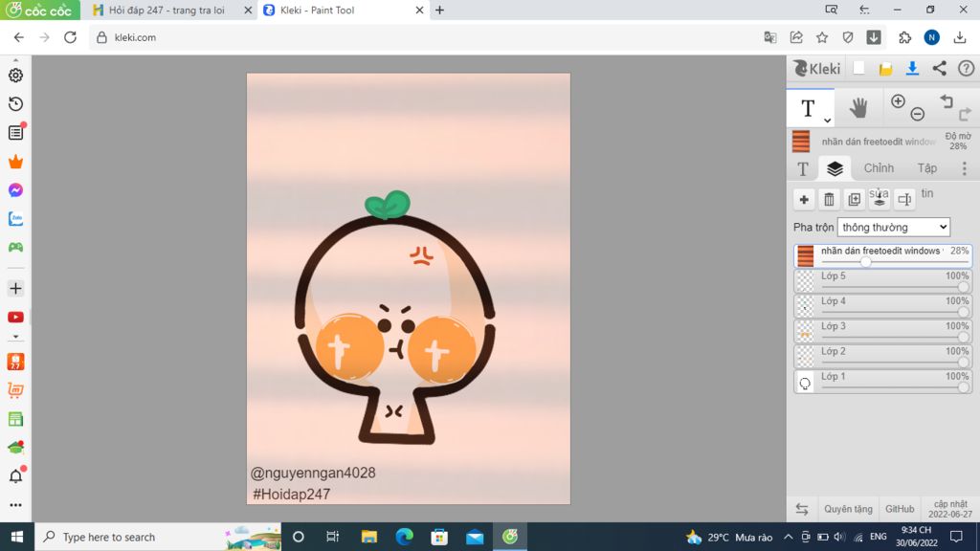Rename the selected layer
Screen dimensions: 980x551
pos(904,199)
